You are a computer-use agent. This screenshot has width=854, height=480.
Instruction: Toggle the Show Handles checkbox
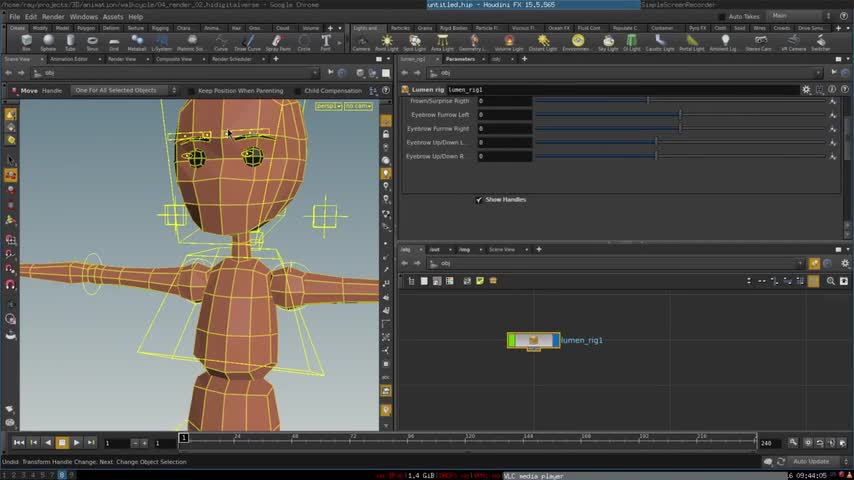coord(479,199)
